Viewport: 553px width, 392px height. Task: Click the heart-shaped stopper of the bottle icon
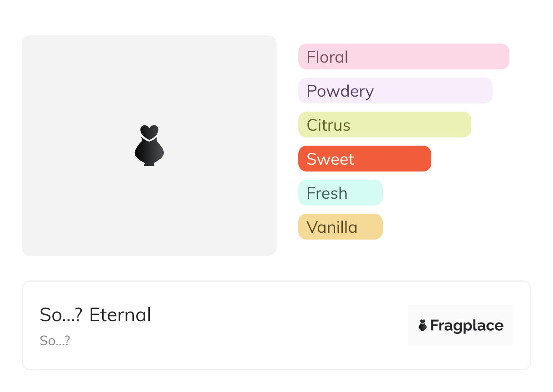(x=149, y=132)
